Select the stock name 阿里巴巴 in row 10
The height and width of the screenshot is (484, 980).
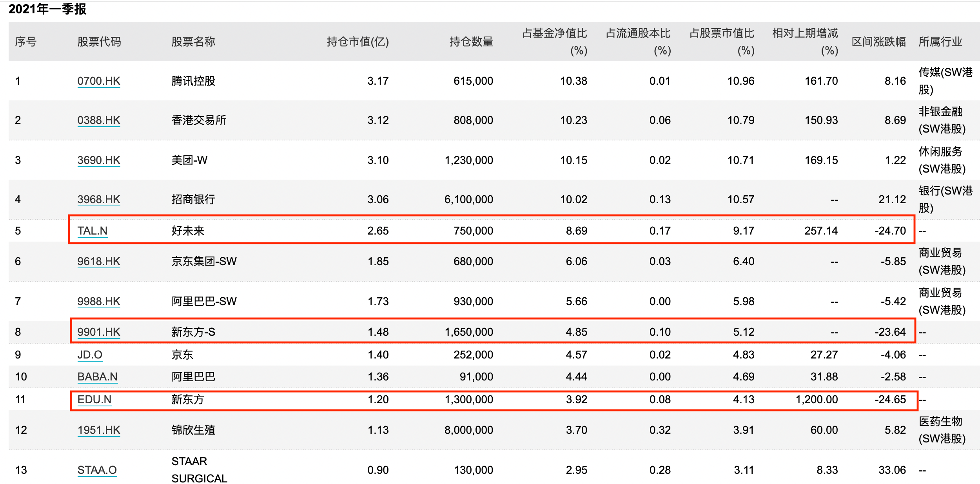pos(193,377)
